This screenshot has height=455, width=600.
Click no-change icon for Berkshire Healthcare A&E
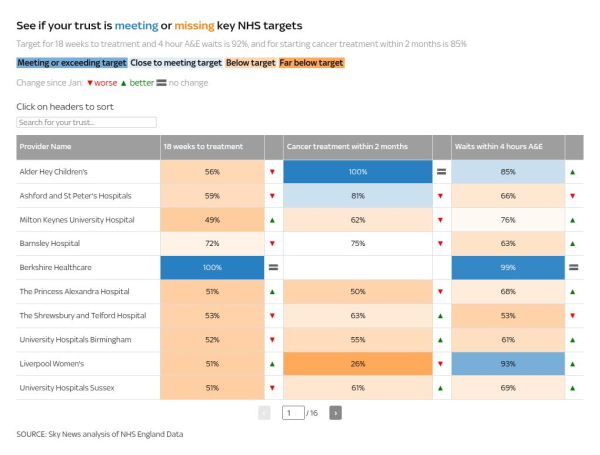coord(573,268)
